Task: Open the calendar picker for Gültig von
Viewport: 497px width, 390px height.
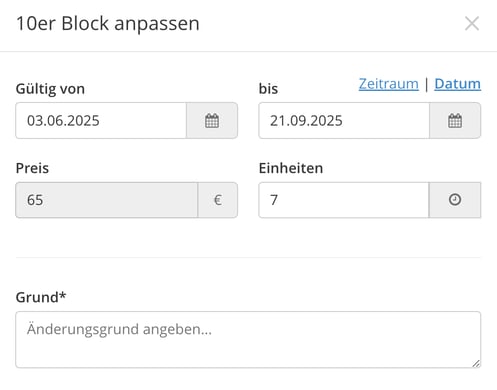Action: click(212, 121)
